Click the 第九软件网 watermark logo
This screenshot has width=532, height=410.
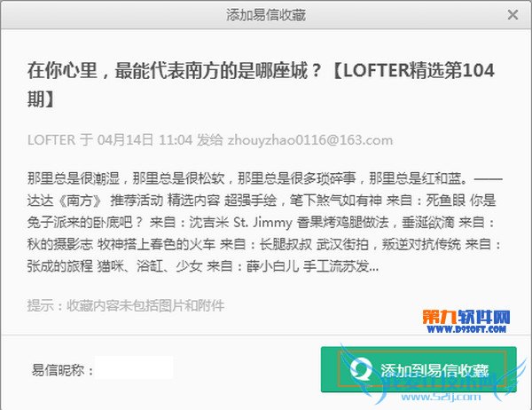(466, 318)
